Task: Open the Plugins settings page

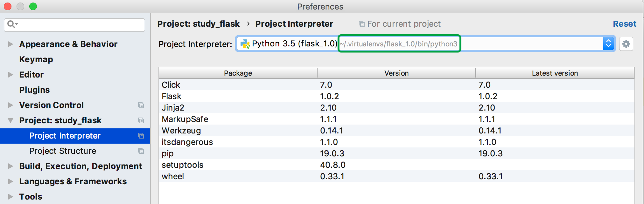Action: tap(34, 90)
